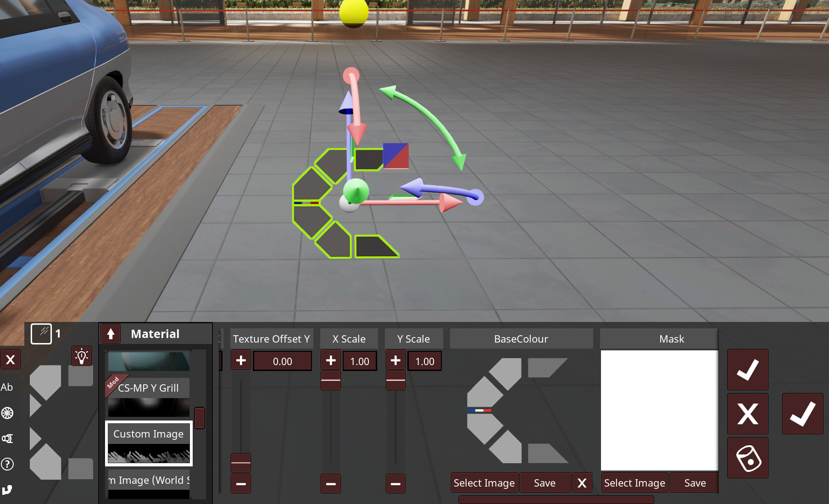829x504 pixels.
Task: Increase Texture Offset Y with the plus button
Action: click(x=241, y=361)
